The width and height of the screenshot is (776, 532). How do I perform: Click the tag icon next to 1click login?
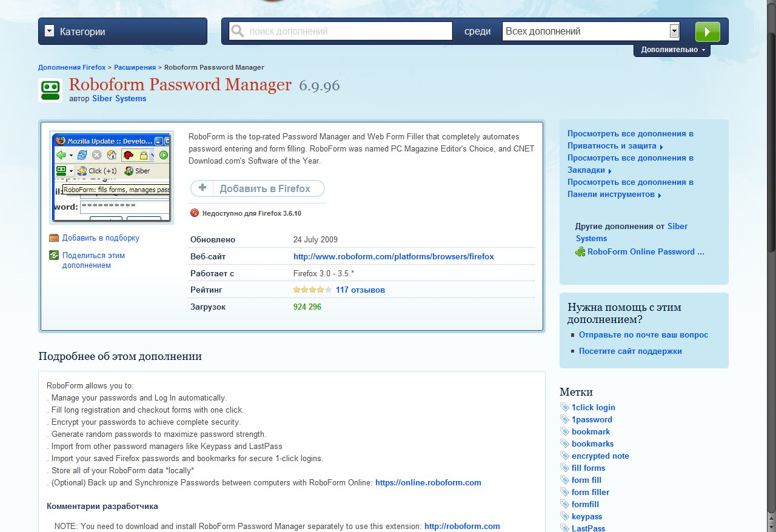tap(564, 407)
